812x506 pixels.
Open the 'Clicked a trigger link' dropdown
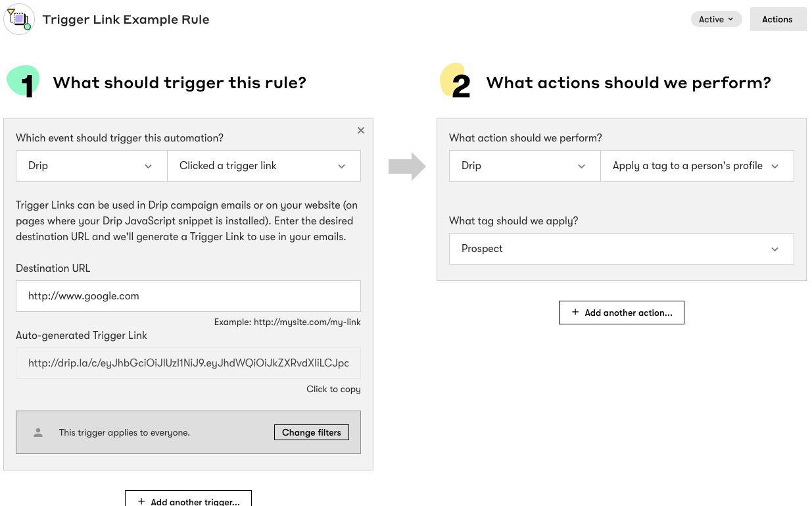coord(264,166)
